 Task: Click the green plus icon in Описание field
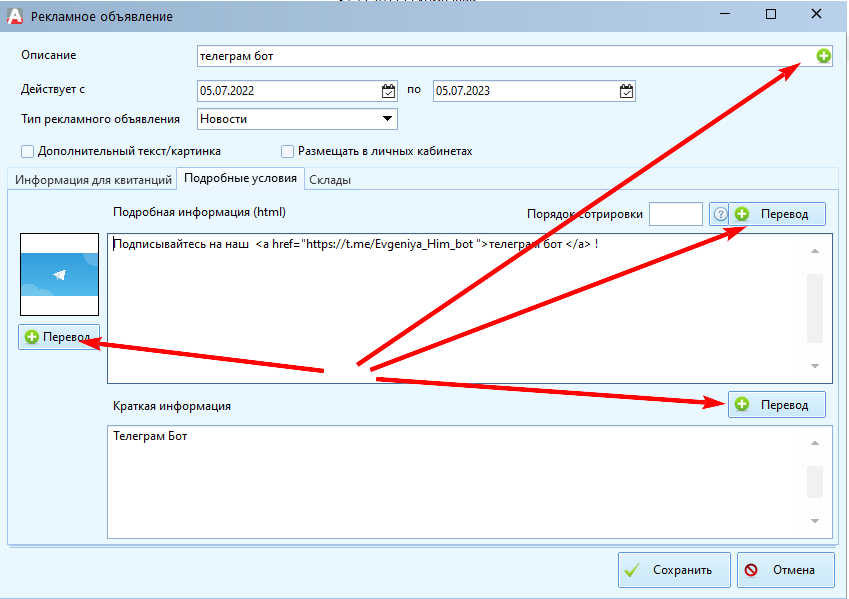[x=824, y=56]
